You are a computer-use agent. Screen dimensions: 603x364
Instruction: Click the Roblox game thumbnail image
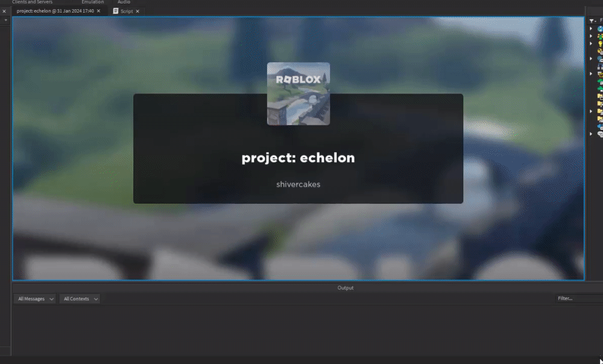298,94
